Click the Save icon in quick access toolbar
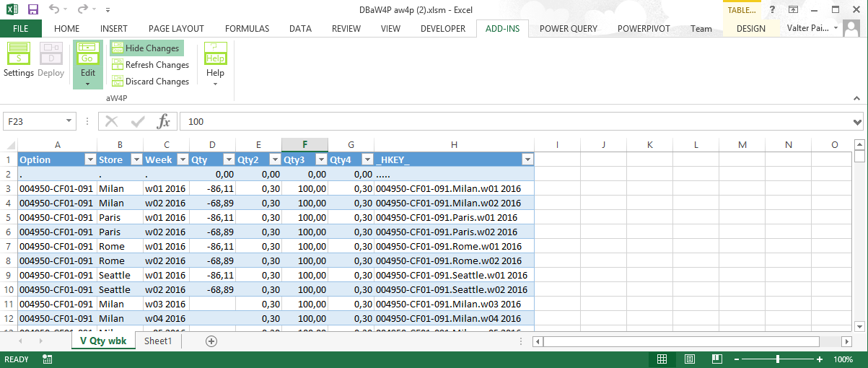The height and width of the screenshot is (368, 868). pos(32,9)
